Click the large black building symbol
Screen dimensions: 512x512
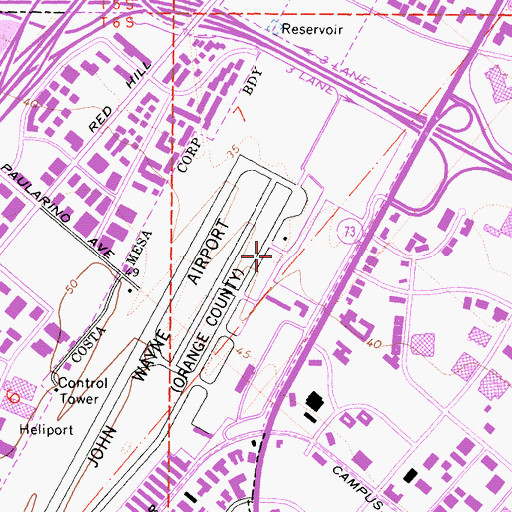click(315, 401)
